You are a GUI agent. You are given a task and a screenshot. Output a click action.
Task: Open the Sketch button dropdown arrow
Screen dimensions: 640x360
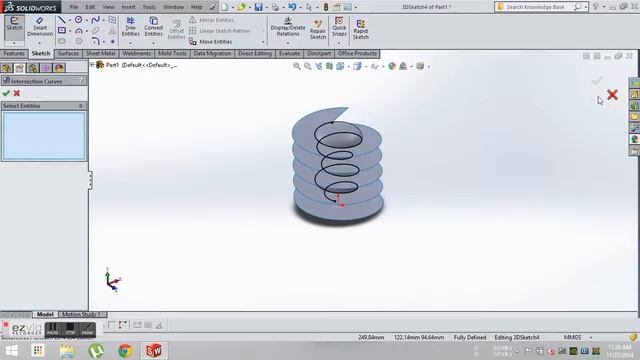coord(14,43)
